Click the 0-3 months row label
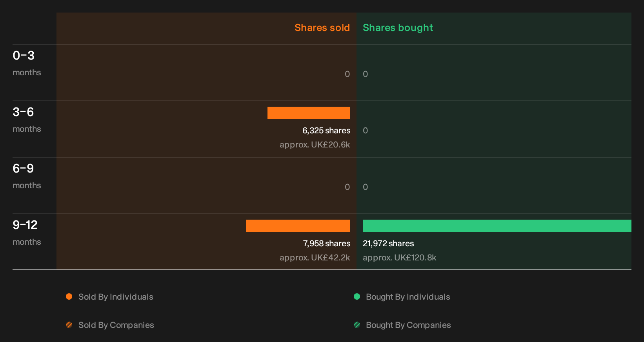Viewport: 644px width, 342px height. 27,63
